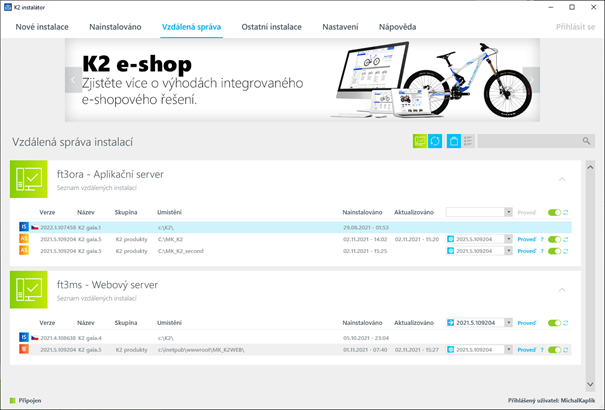Toggle the ft3ms header row switch
Screen dimensions: 605x410
point(554,323)
